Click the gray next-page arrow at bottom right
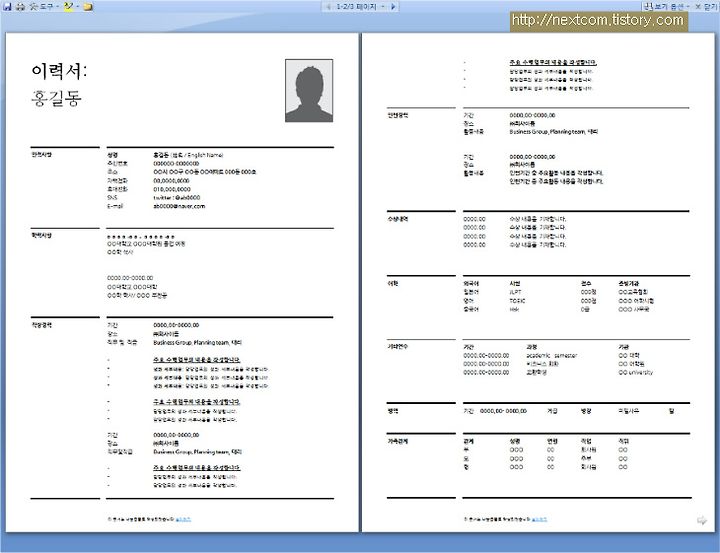720x553 pixels. (702, 520)
